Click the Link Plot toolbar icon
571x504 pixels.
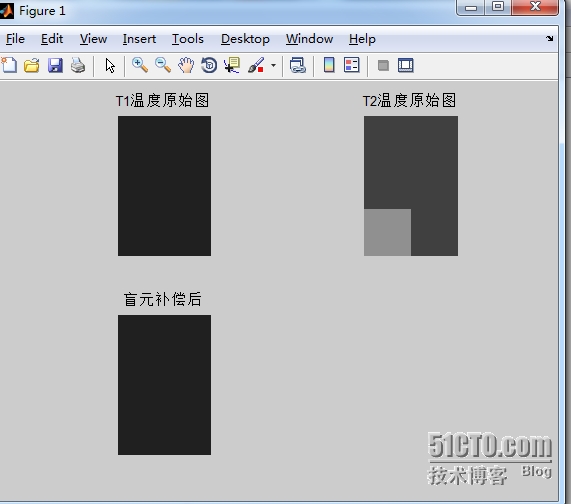[x=298, y=66]
